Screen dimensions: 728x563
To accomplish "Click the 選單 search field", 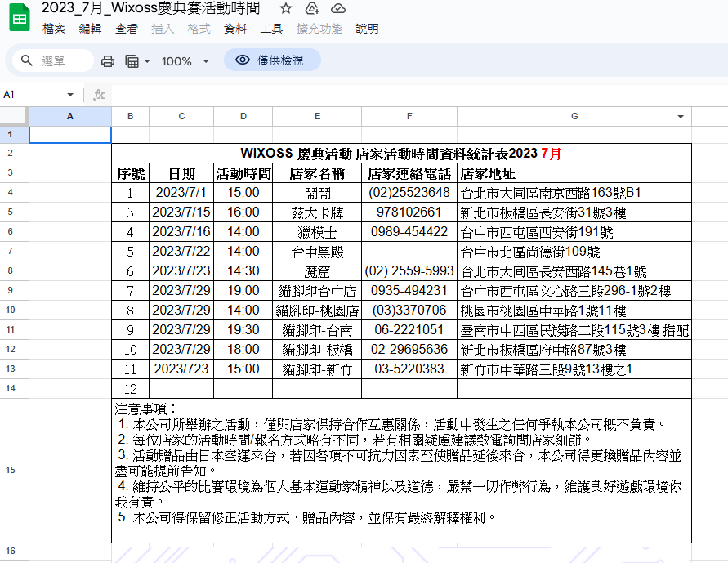I will (x=53, y=60).
